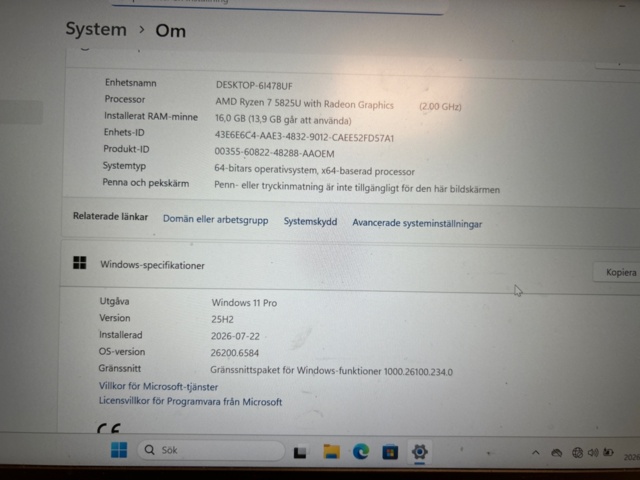The width and height of the screenshot is (640, 480).
Task: Open the Windows Start menu
Action: pyautogui.click(x=119, y=450)
